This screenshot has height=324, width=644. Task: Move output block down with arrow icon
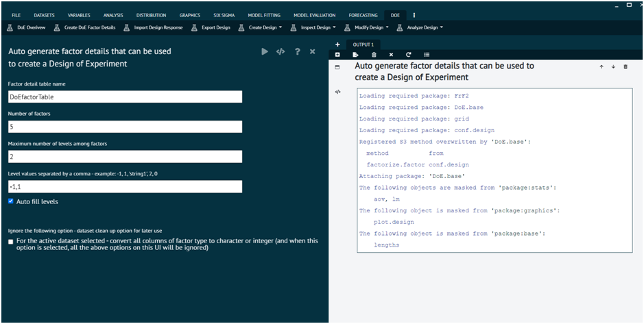[613, 67]
